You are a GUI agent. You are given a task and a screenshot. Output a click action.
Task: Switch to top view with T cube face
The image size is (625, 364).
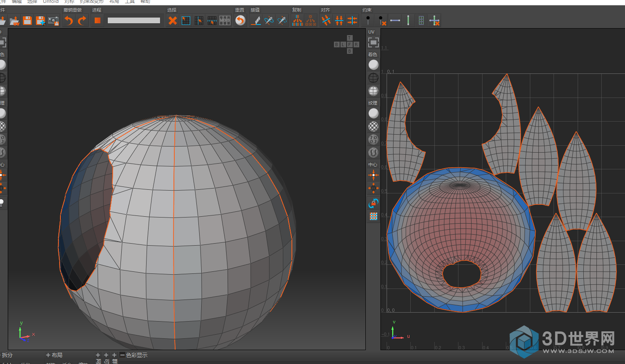coord(349,38)
